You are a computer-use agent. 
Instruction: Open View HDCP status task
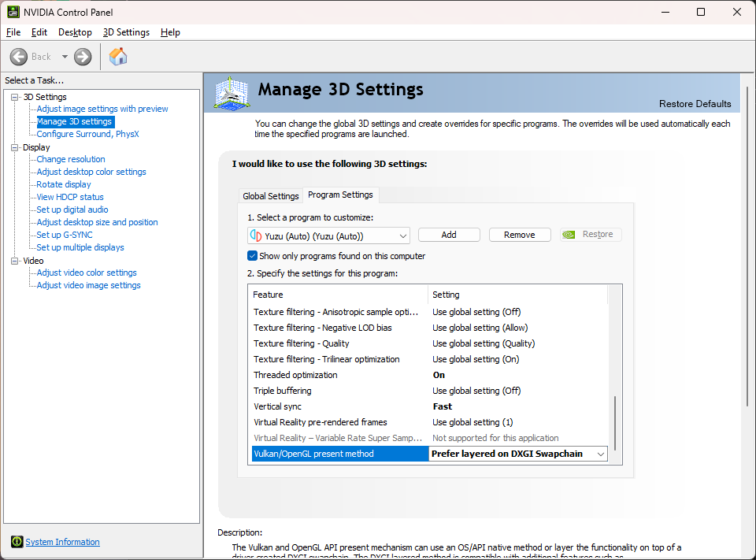click(x=70, y=197)
